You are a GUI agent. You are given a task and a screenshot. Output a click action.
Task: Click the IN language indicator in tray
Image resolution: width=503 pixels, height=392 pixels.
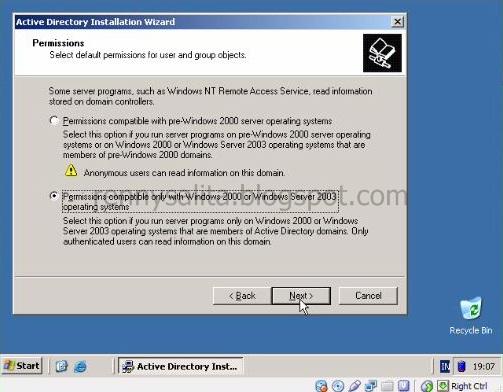click(445, 366)
